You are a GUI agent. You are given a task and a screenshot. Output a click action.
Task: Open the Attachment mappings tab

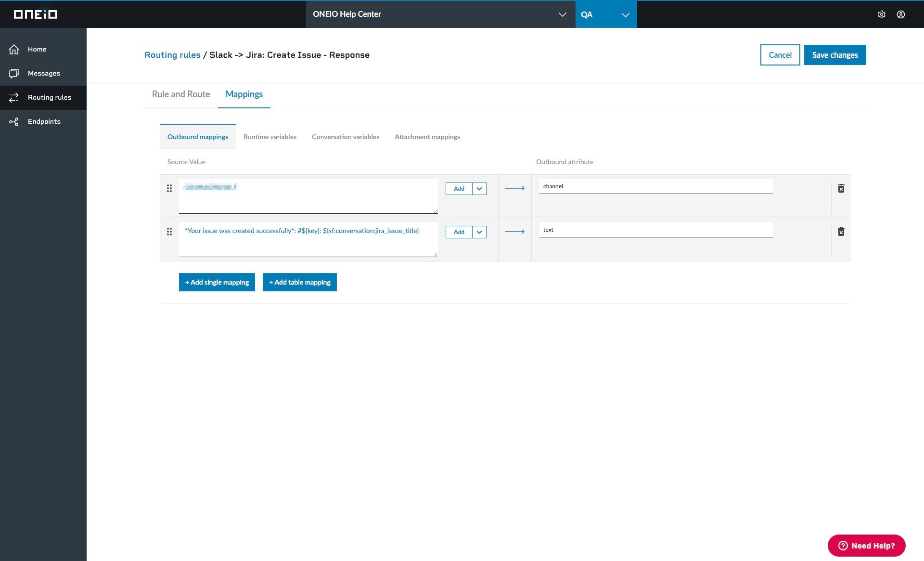tap(427, 137)
